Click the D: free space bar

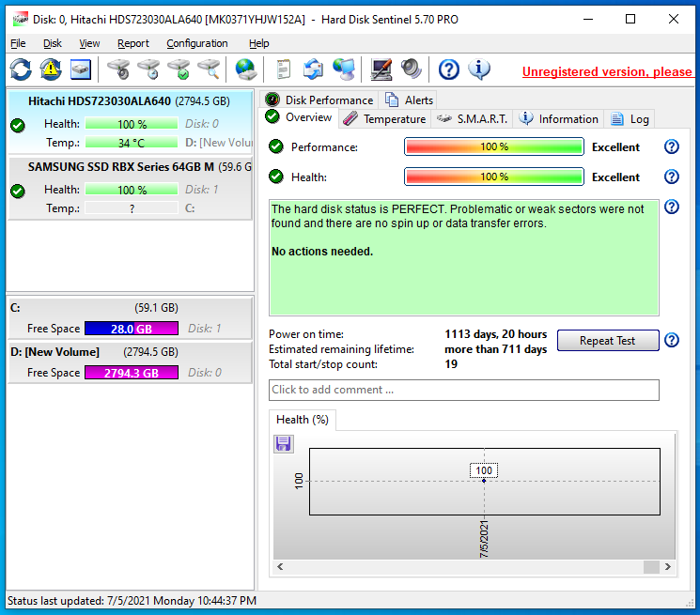(x=131, y=373)
